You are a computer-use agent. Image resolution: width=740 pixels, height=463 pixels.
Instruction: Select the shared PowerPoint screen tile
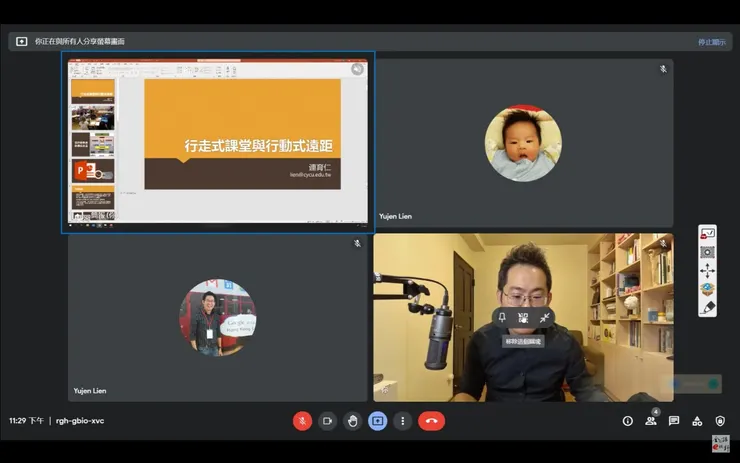(218, 142)
